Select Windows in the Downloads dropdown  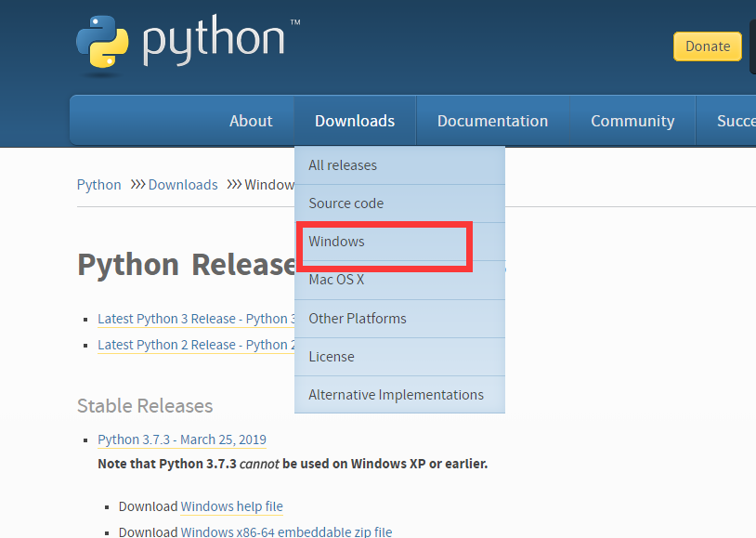coord(399,242)
